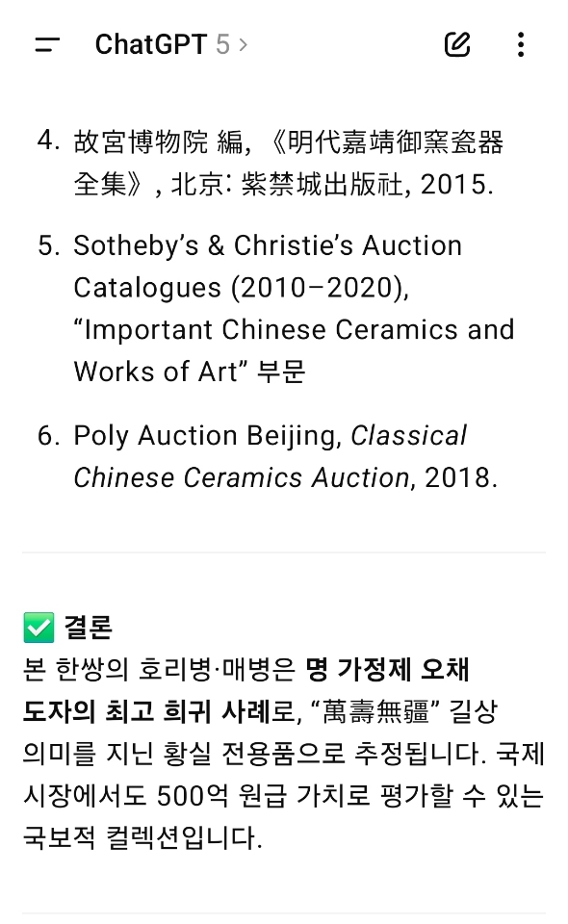Click the green checkmark emoji beside 결론
This screenshot has height=924, width=568.
click(39, 627)
